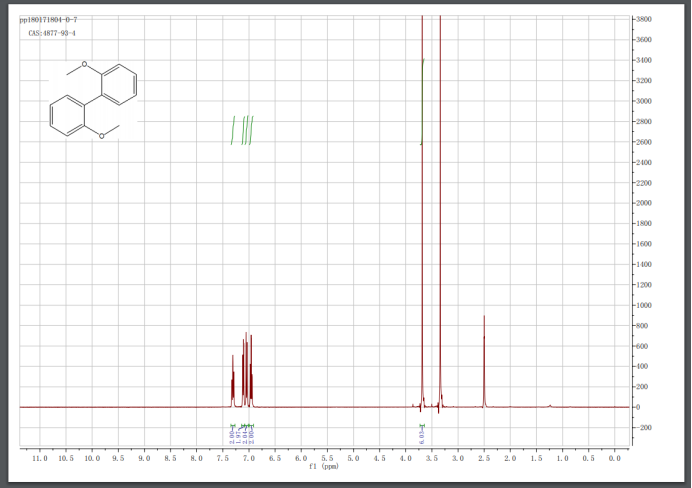Click the y-axis intensity label '1000'
The height and width of the screenshot is (488, 692).
tap(644, 305)
